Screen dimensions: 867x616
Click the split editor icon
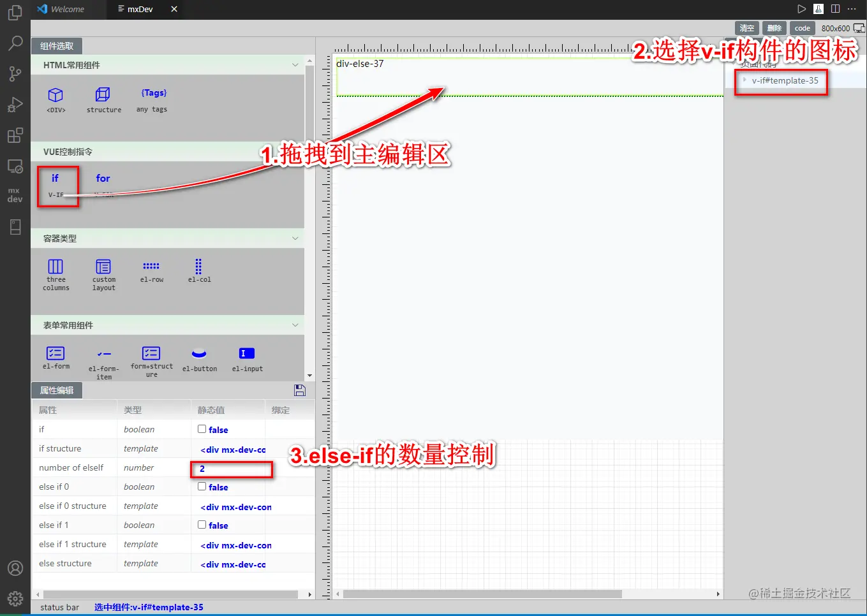835,9
